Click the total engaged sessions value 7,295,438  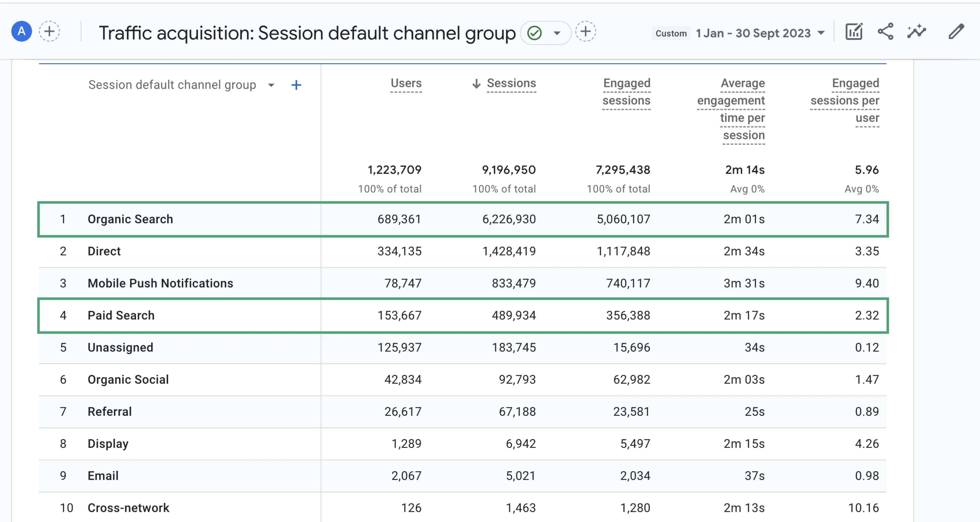pos(623,170)
